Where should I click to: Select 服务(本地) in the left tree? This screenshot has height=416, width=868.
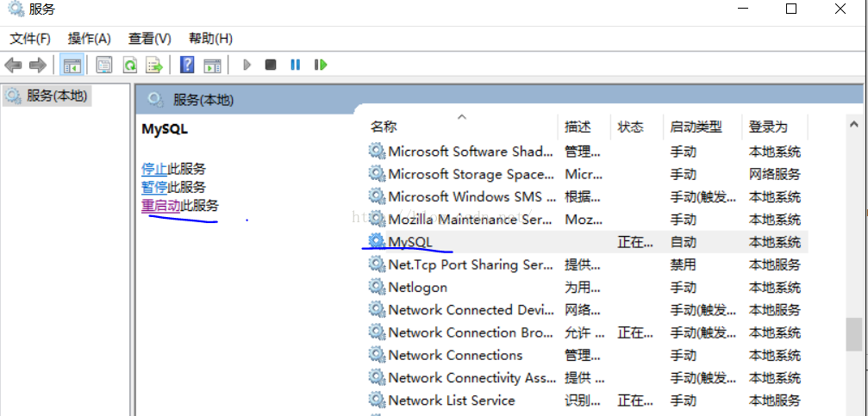[x=57, y=96]
